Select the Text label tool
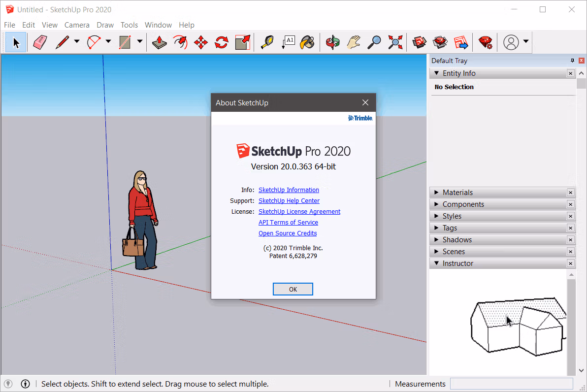This screenshot has width=587, height=392. click(288, 42)
